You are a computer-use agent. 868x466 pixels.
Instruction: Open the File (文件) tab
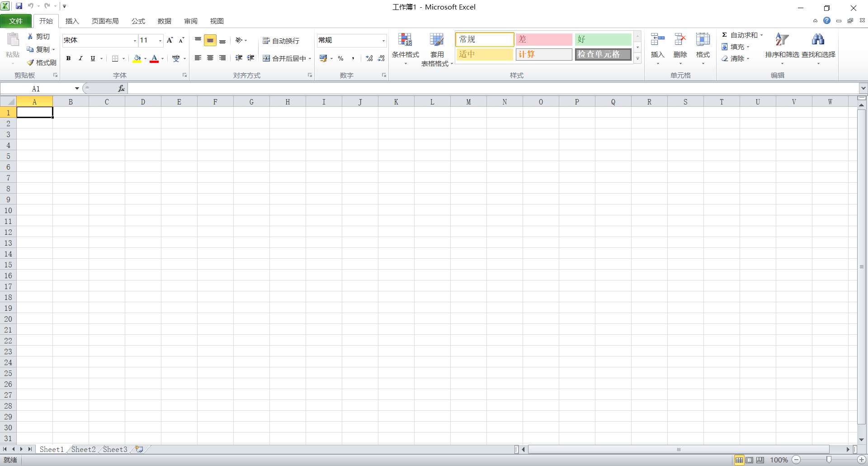tap(16, 21)
